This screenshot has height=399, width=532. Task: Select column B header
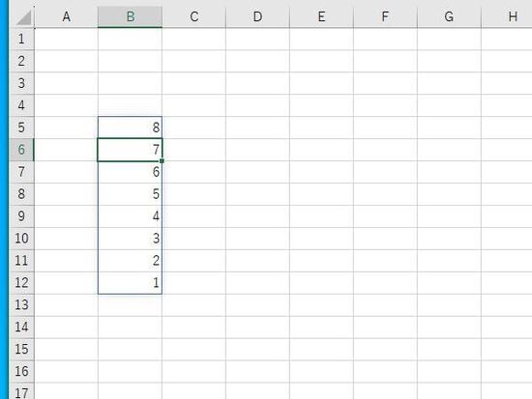(130, 16)
